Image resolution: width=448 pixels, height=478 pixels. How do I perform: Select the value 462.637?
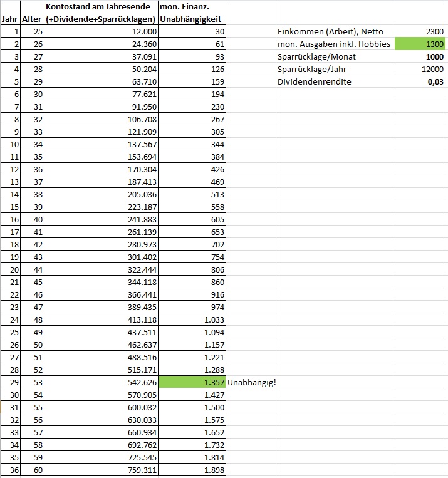pyautogui.click(x=101, y=344)
